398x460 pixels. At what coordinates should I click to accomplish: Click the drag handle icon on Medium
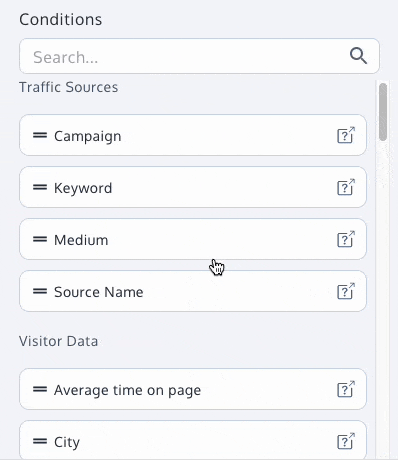[x=40, y=239]
